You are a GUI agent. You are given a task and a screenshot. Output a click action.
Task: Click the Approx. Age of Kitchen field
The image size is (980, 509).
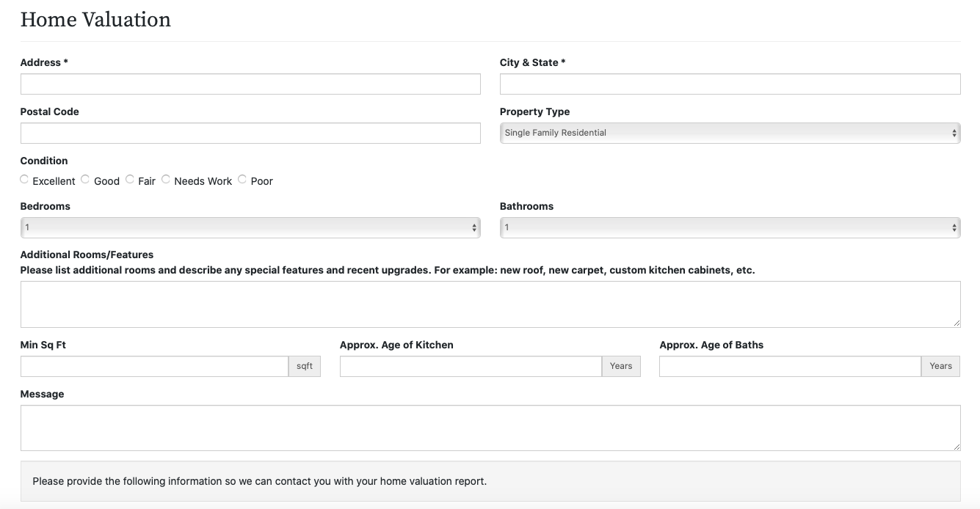(470, 367)
